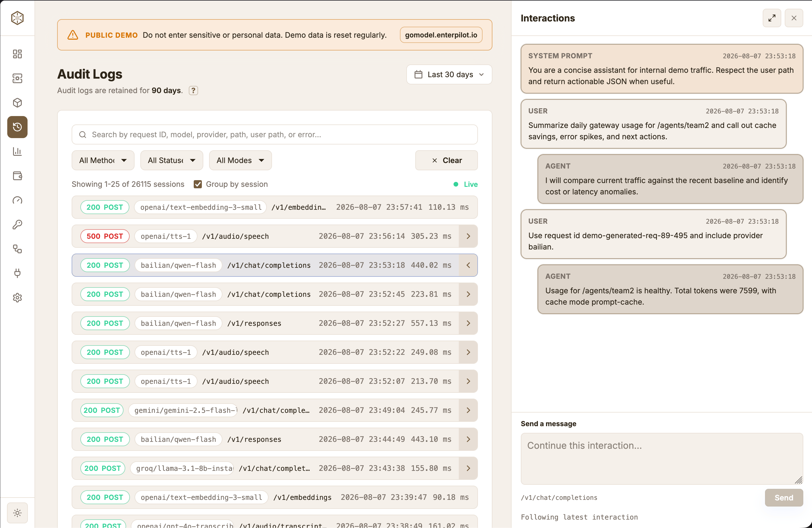The height and width of the screenshot is (528, 812).
Task: Open the Audit Logs history icon
Action: tap(17, 127)
